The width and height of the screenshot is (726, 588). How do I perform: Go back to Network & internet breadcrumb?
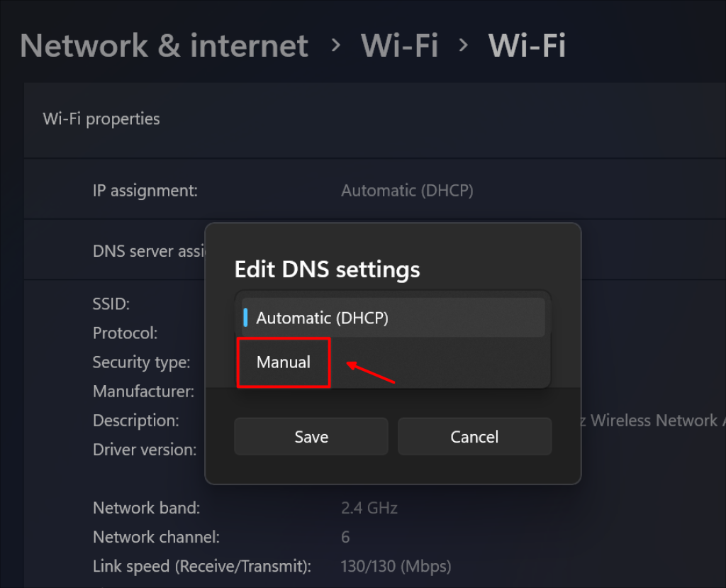pyautogui.click(x=164, y=45)
